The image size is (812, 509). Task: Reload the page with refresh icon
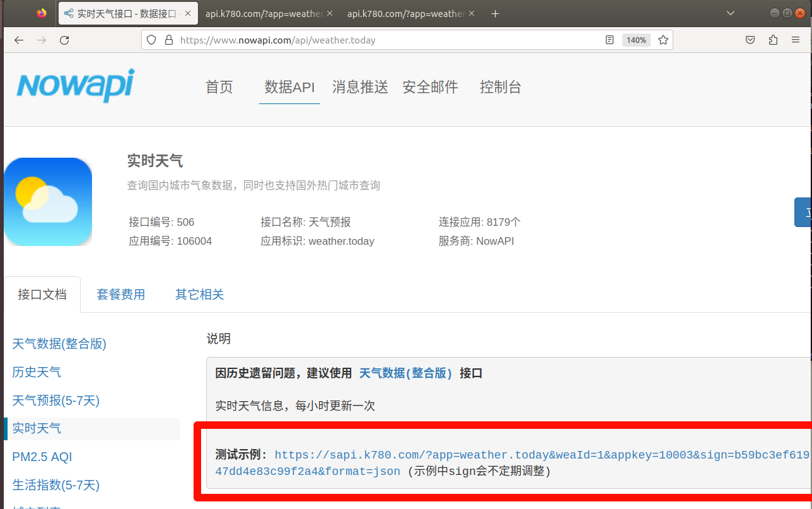[64, 40]
